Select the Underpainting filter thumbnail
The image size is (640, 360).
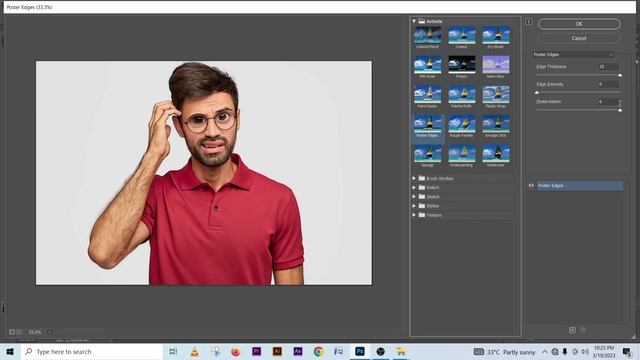[462, 153]
